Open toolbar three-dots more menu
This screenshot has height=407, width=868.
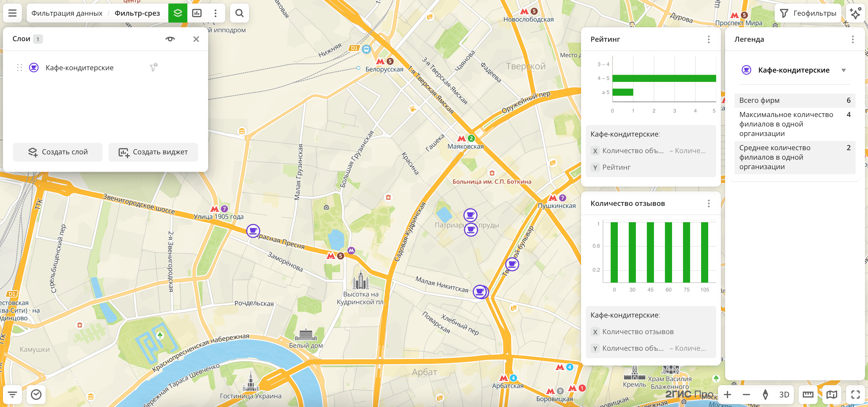(215, 13)
